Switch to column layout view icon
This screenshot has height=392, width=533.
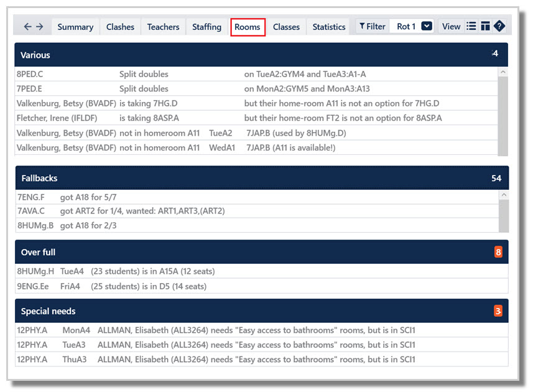pyautogui.click(x=485, y=26)
